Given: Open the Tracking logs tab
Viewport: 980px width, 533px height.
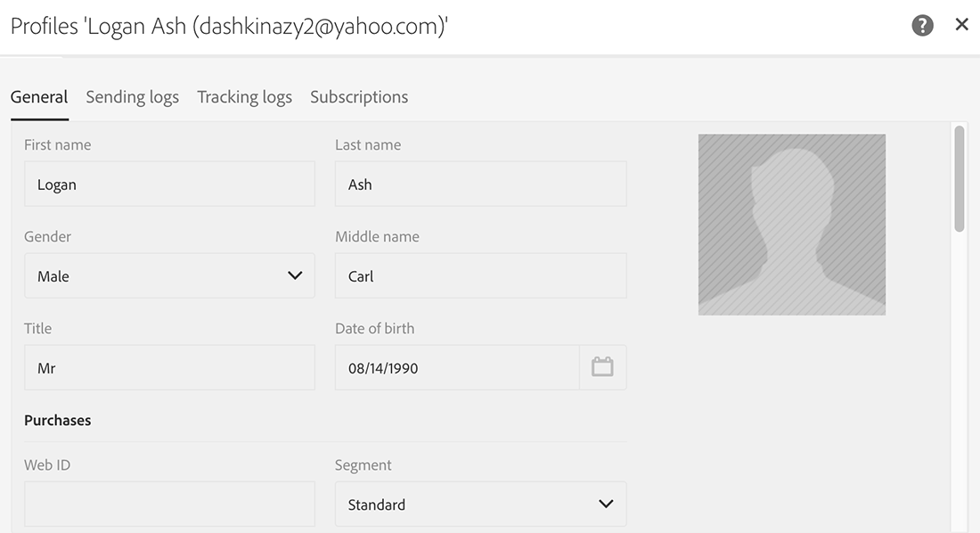Looking at the screenshot, I should point(244,97).
